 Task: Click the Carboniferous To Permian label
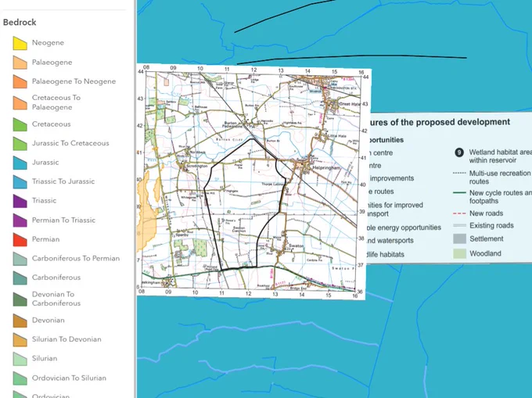pyautogui.click(x=76, y=258)
